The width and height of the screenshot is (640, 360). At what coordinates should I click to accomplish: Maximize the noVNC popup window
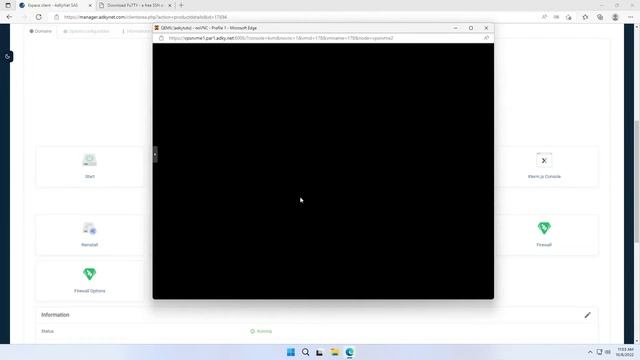click(x=471, y=28)
